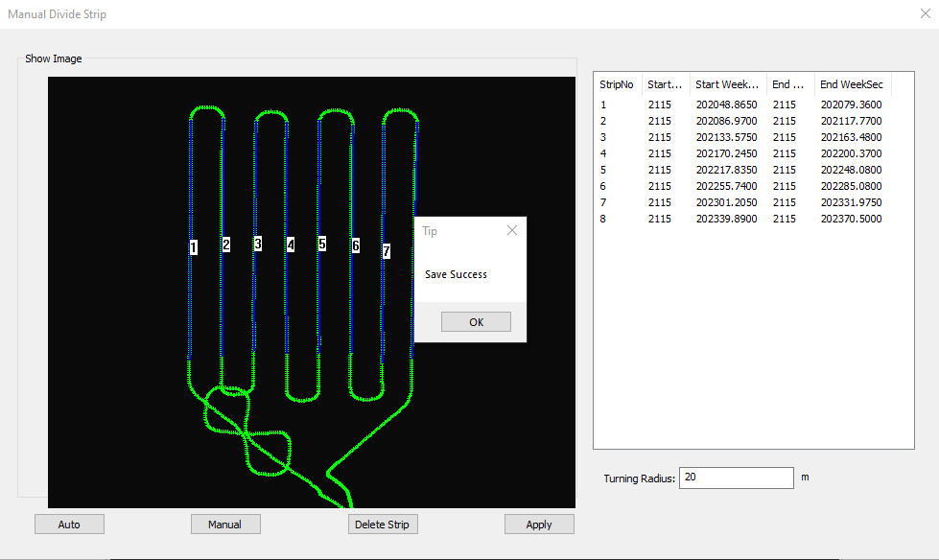Close the Manual Divide Strip window
Viewport: 939px width, 560px height.
coord(924,14)
